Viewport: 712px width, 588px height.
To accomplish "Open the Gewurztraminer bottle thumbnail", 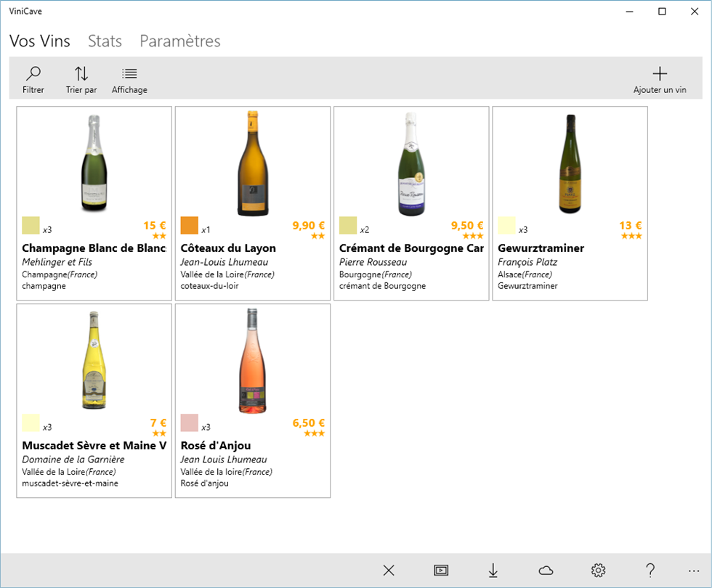I will pyautogui.click(x=570, y=163).
